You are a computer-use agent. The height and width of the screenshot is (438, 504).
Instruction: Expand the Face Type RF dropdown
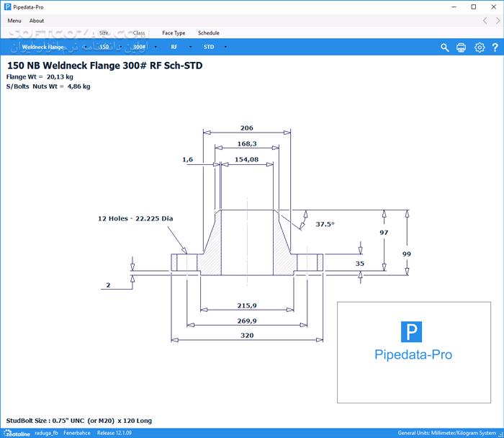click(x=190, y=47)
